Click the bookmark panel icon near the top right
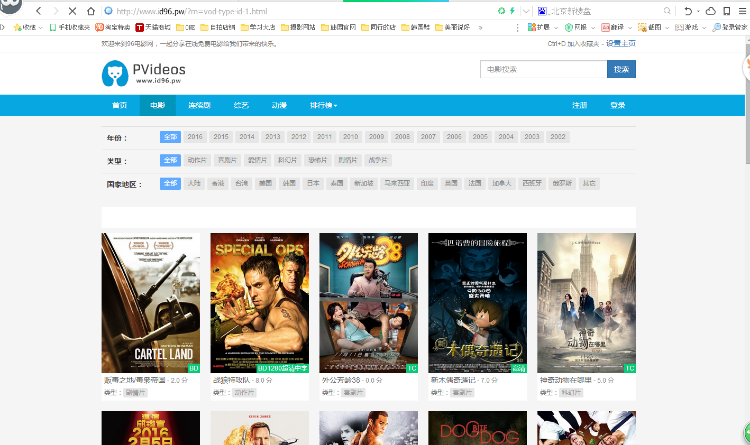This screenshot has height=445, width=750. (727, 11)
